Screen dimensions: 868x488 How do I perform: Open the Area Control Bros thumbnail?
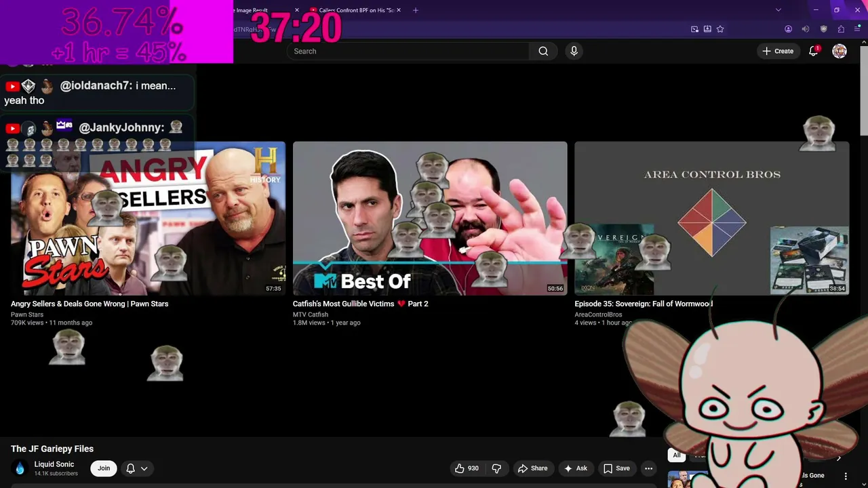[711, 218]
